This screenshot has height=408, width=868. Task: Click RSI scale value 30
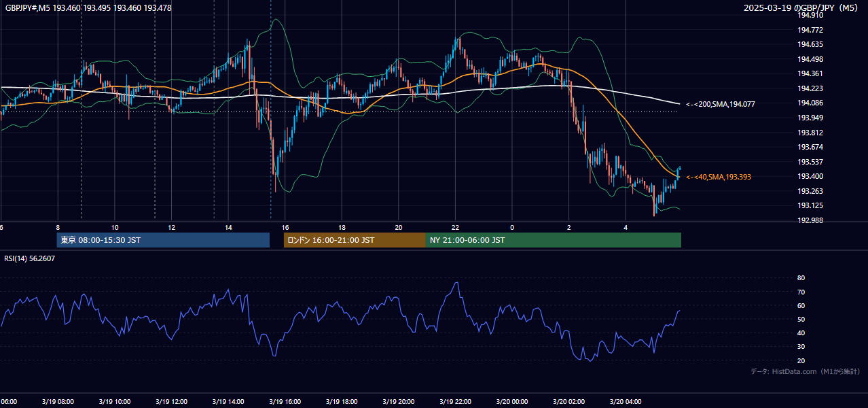point(801,347)
